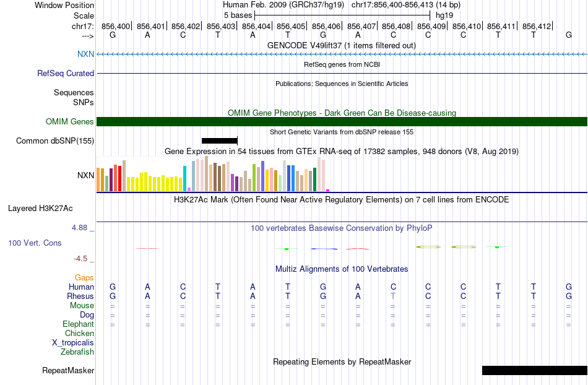The width and height of the screenshot is (588, 385).
Task: Click the chr17:856,400-856,413 (14 bp) position text
Action: click(x=406, y=5)
